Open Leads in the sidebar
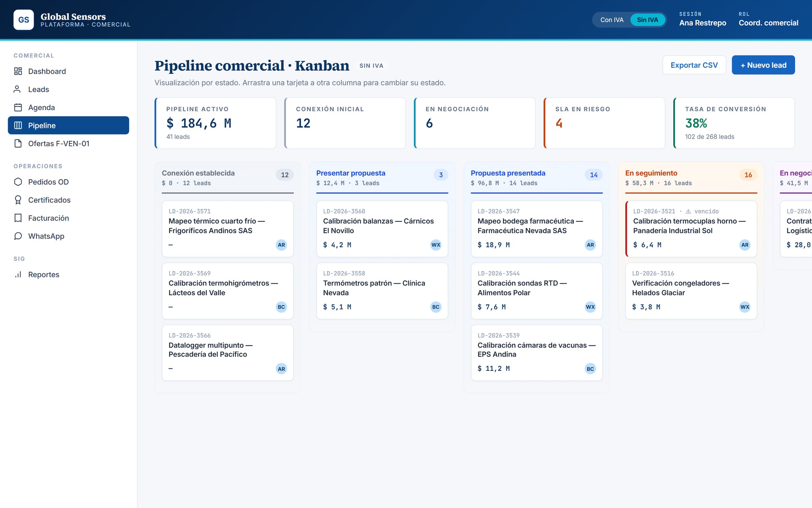 point(68,89)
